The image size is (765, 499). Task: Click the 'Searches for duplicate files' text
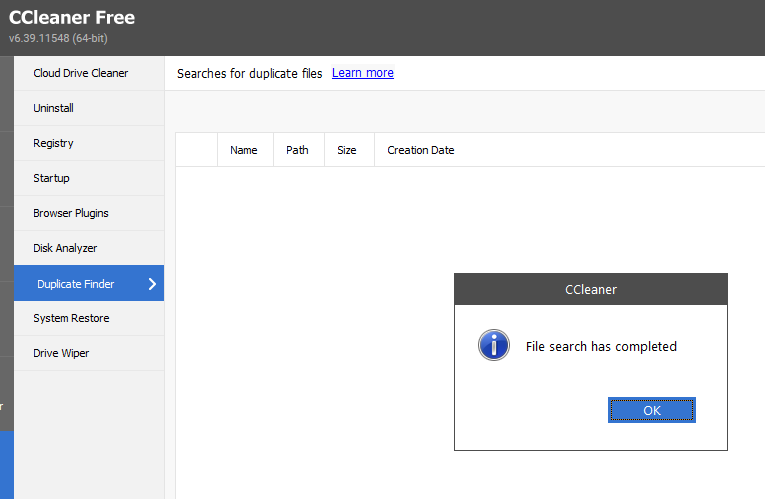pyautogui.click(x=249, y=73)
